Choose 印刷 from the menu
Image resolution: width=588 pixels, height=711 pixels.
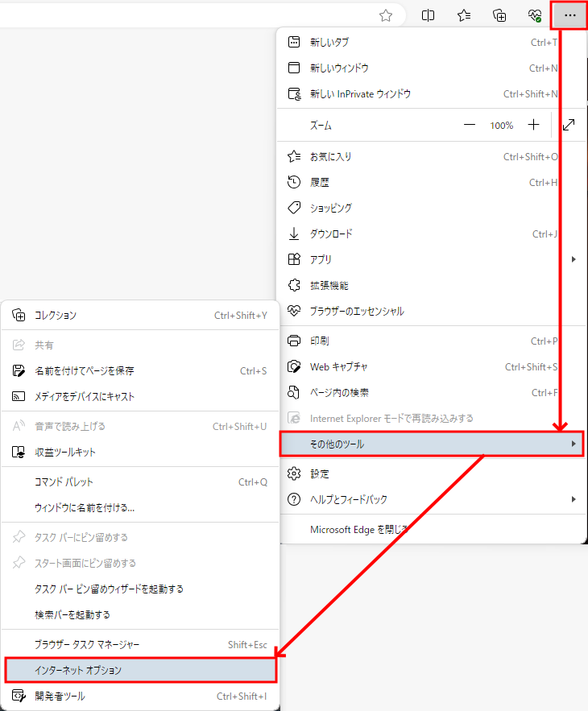tap(431, 341)
